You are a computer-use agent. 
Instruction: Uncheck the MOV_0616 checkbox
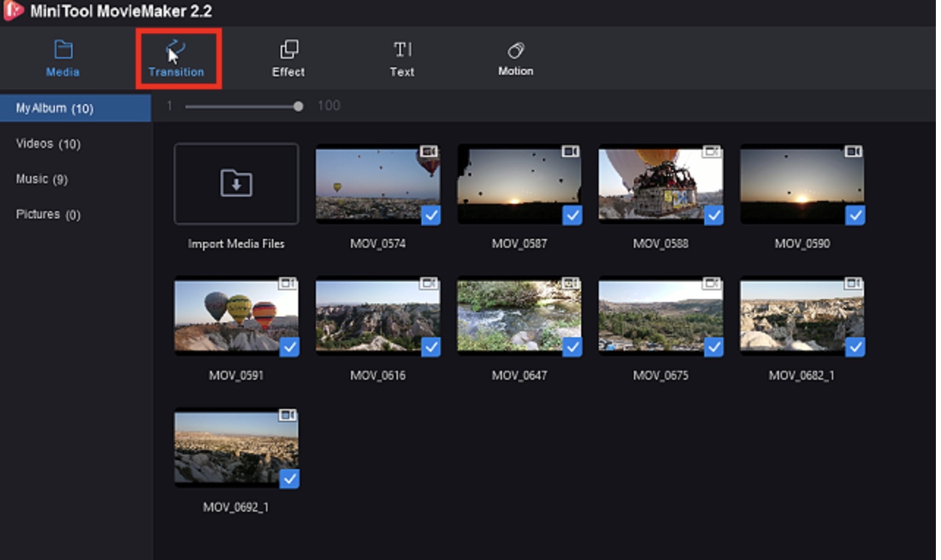[431, 347]
